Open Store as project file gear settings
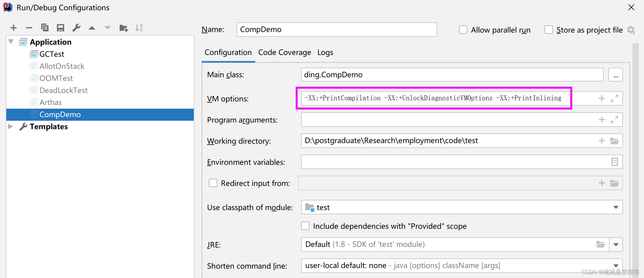Screen dimensions: 644x278 [631, 30]
